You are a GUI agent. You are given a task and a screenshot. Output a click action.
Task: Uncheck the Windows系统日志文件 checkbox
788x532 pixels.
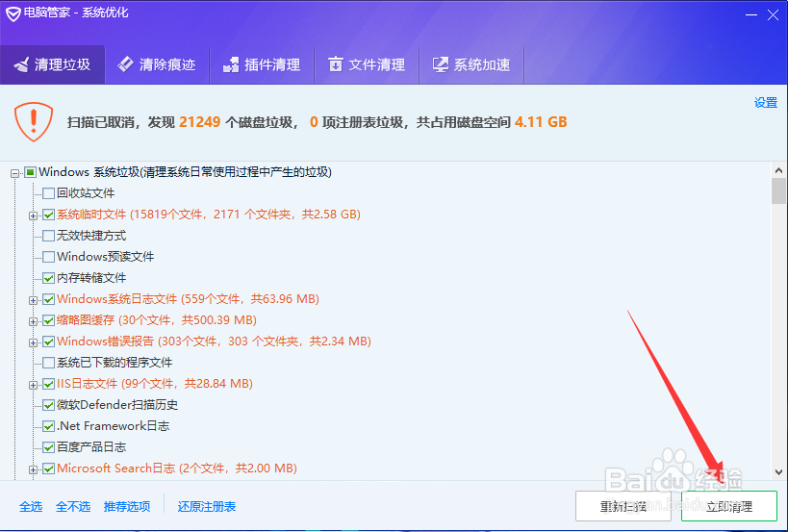coord(48,299)
